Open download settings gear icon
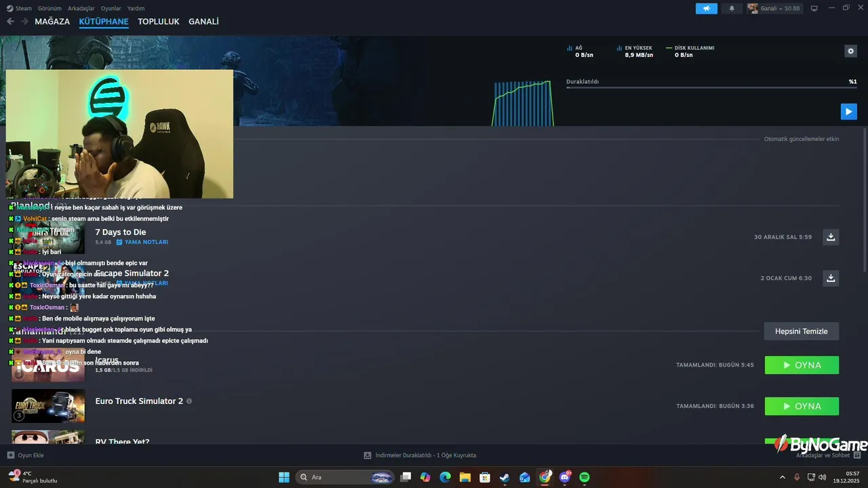 [x=850, y=51]
